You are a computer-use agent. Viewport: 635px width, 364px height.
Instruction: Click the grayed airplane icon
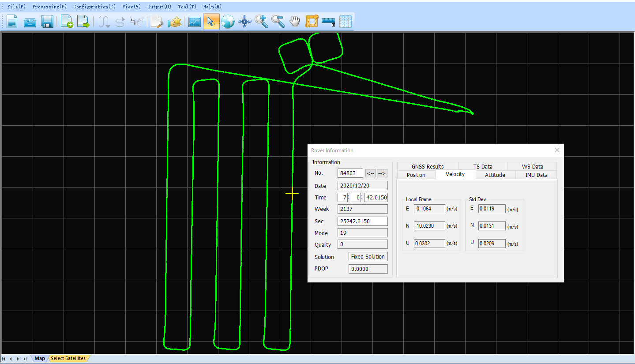pos(137,22)
